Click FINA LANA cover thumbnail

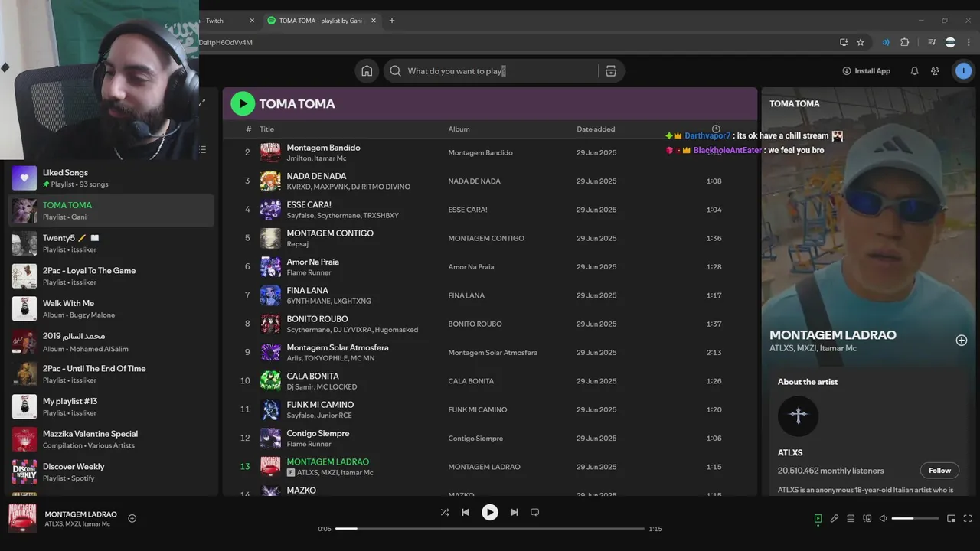coord(270,295)
